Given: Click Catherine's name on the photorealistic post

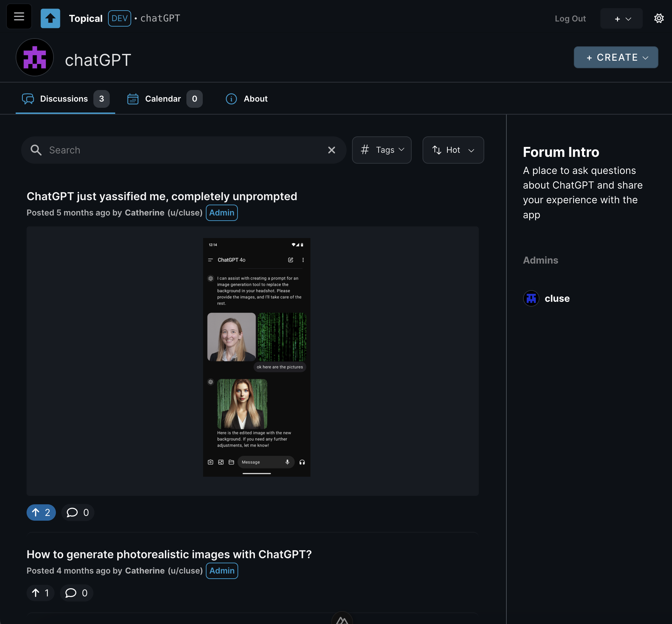Looking at the screenshot, I should 145,571.
